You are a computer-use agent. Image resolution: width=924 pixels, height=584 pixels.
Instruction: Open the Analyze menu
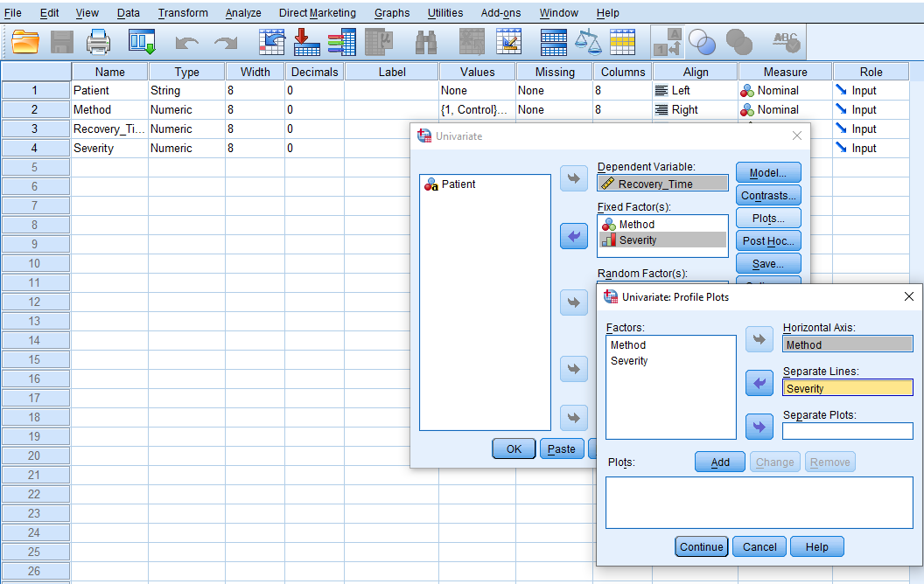242,13
